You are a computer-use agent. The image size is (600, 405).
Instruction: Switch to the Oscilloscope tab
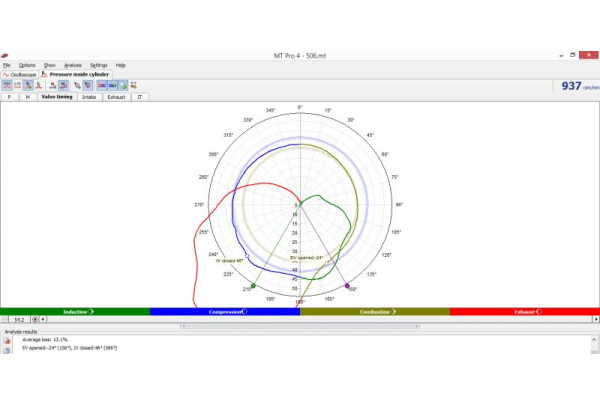point(20,75)
